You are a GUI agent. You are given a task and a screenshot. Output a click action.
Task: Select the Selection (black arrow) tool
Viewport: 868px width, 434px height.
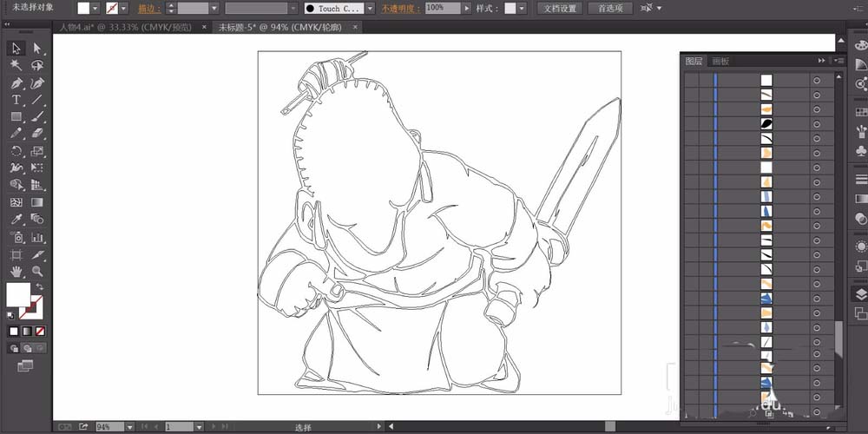(x=16, y=49)
